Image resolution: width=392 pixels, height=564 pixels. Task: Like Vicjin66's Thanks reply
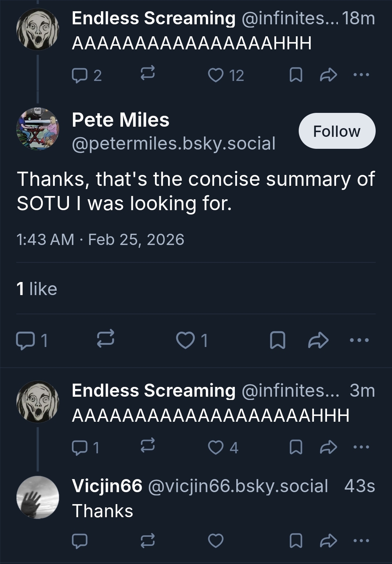(x=216, y=541)
